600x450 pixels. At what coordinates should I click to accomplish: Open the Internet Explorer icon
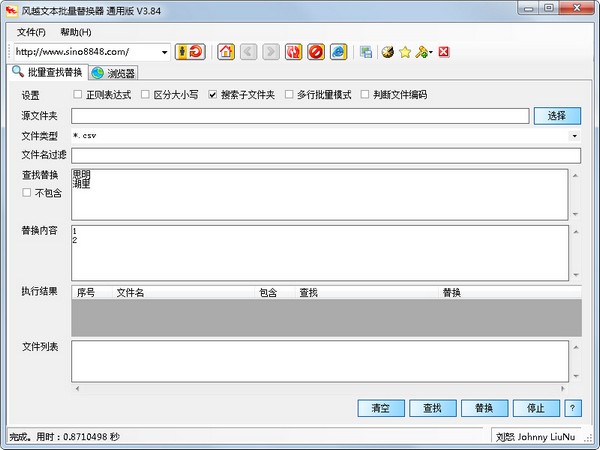339,51
